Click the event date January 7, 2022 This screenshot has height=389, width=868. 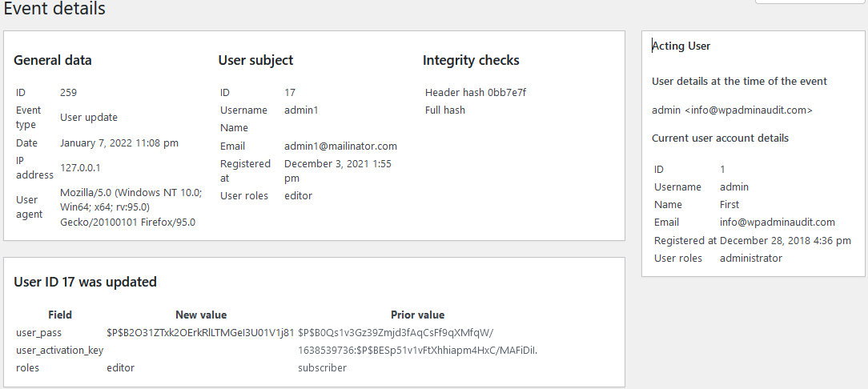click(119, 142)
